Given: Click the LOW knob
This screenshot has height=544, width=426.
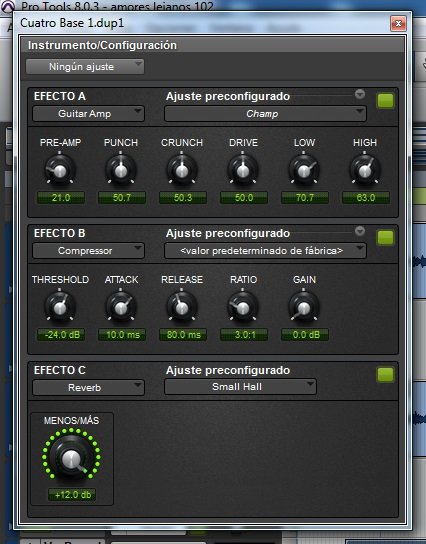Looking at the screenshot, I should (x=304, y=170).
